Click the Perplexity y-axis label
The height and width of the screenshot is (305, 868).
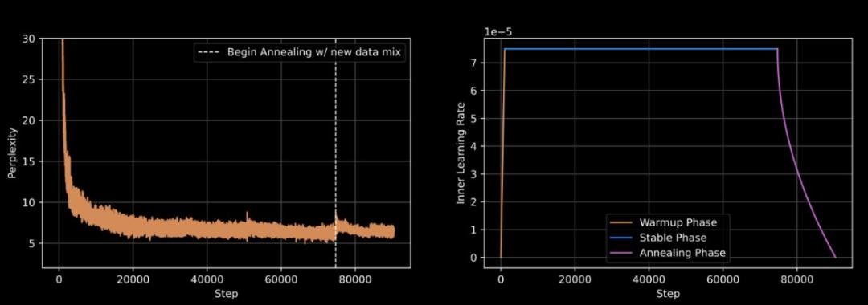coord(11,153)
